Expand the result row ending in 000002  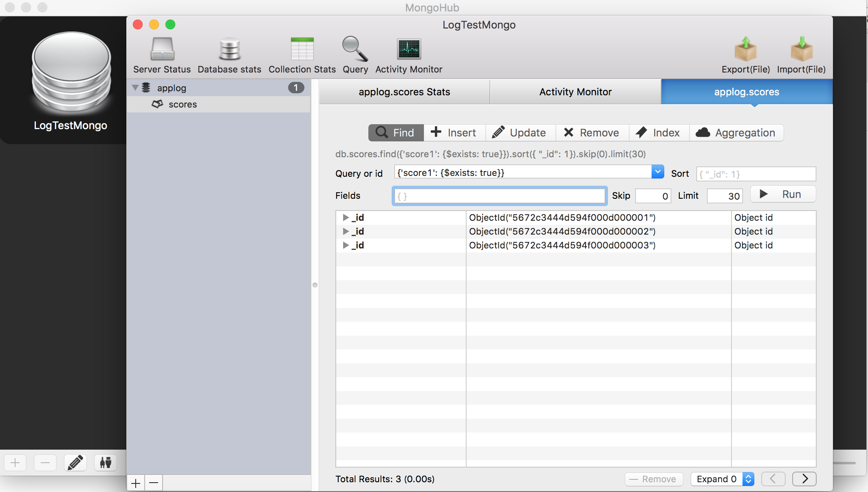click(346, 231)
